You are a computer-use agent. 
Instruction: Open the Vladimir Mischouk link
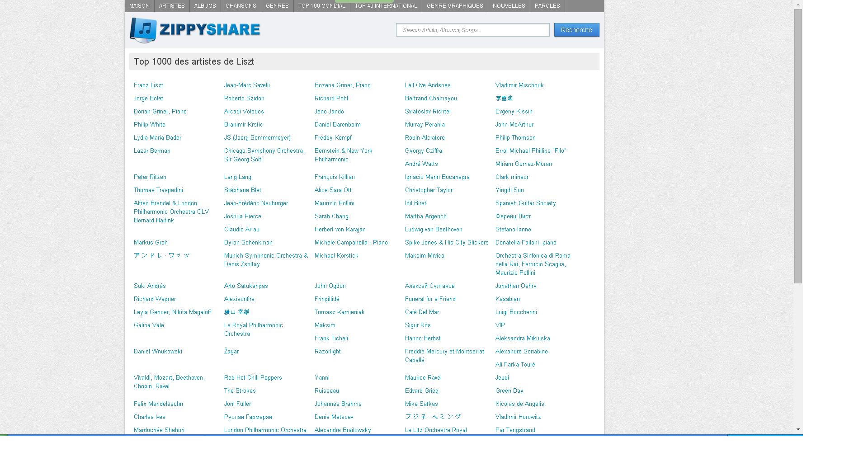tap(519, 85)
